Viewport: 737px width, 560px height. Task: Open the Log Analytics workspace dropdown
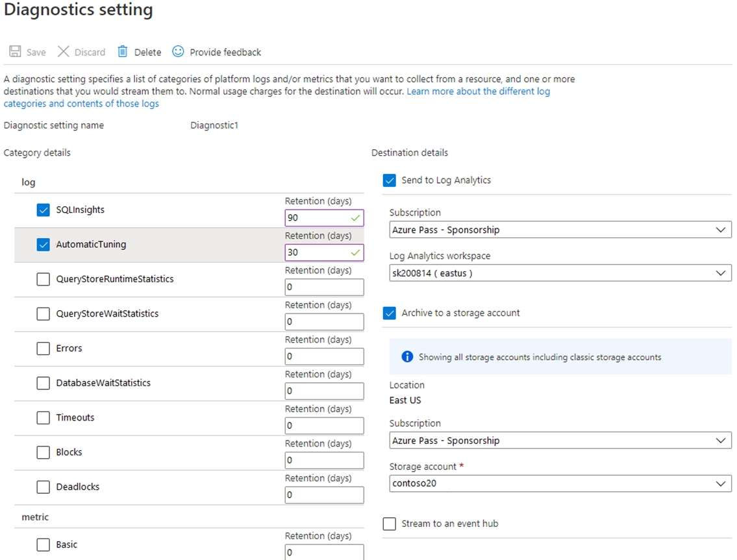click(560, 273)
